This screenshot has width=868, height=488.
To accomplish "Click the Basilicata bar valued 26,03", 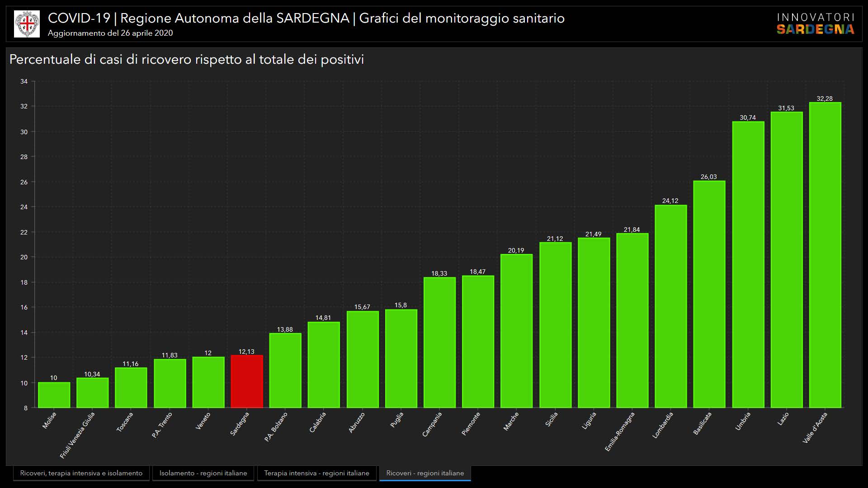I will (709, 294).
